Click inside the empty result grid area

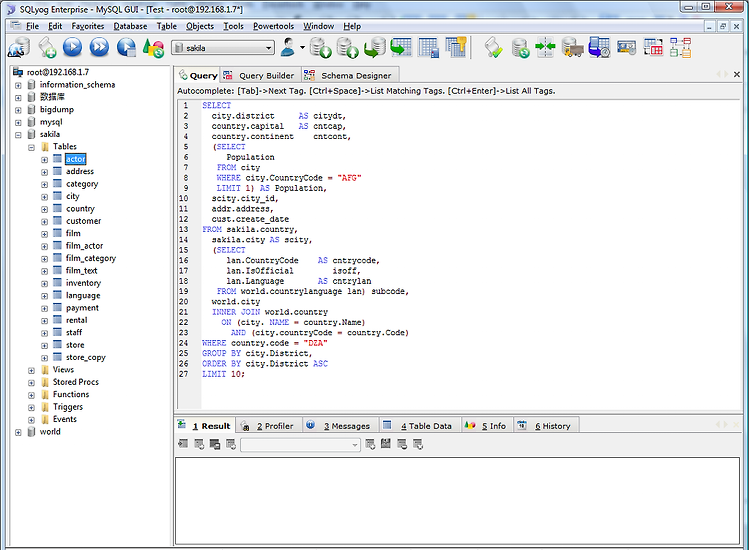tap(457, 501)
